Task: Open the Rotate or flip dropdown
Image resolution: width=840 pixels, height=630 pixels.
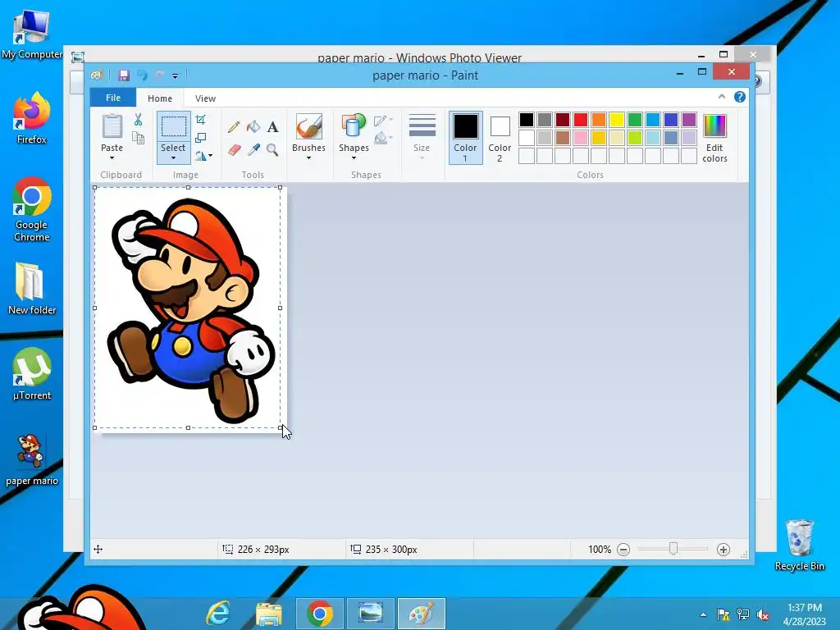Action: 203,156
